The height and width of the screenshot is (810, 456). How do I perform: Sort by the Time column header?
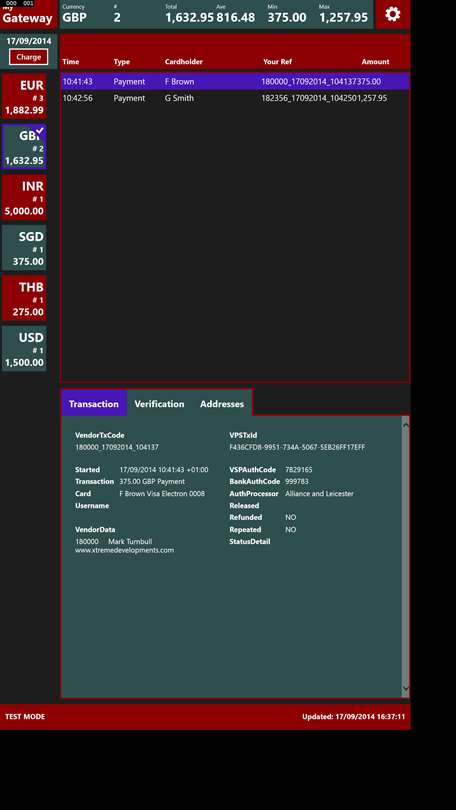pyautogui.click(x=71, y=61)
